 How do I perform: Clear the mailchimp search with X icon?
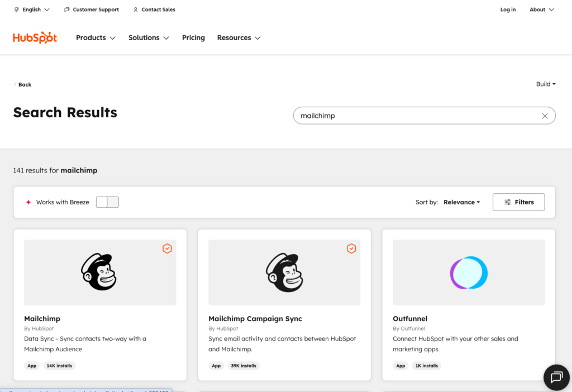coord(545,116)
